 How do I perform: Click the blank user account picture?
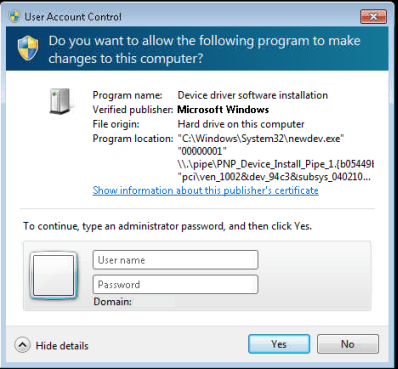54,275
